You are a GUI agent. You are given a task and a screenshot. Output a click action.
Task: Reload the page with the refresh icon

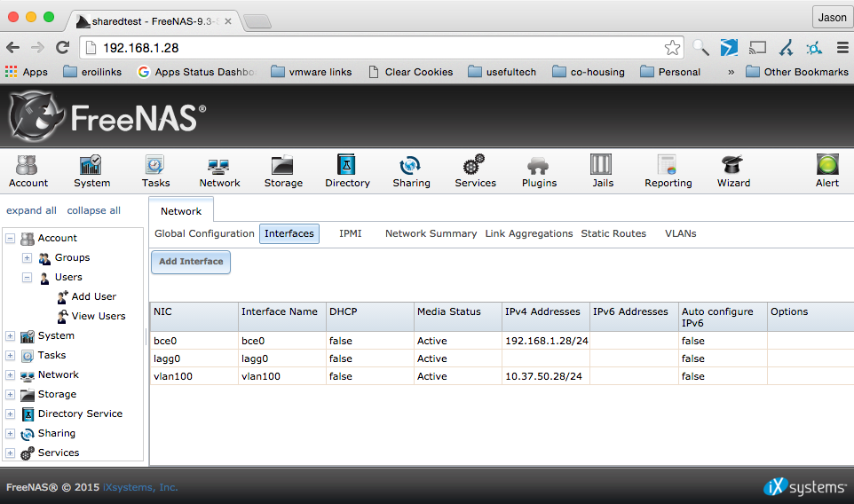(x=63, y=48)
